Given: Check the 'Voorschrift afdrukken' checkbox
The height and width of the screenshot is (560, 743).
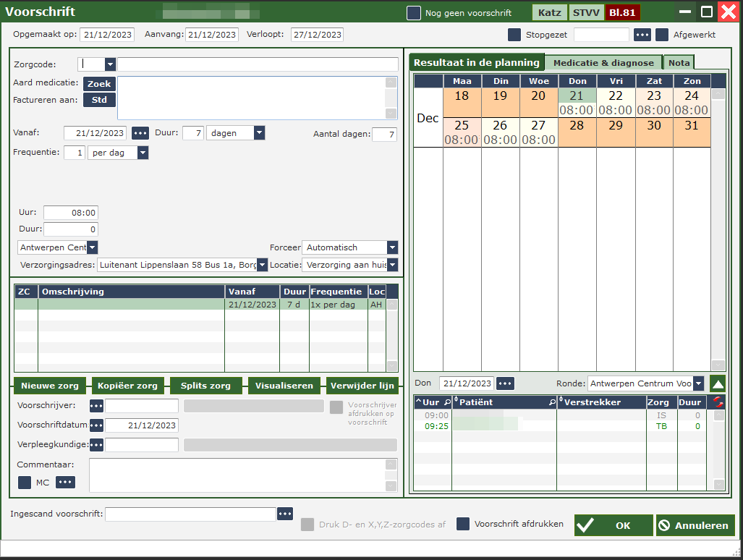Looking at the screenshot, I should (x=463, y=525).
